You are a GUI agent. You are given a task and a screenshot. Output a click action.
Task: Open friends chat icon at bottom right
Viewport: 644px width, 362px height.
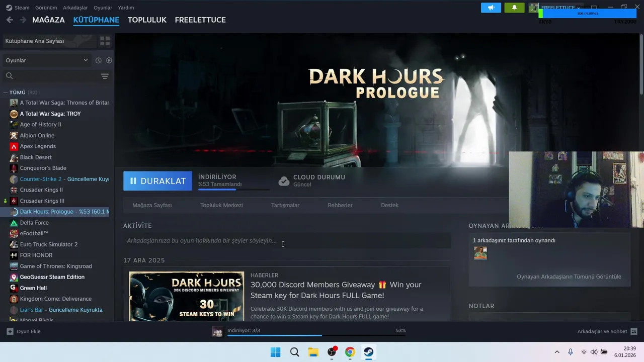634,331
